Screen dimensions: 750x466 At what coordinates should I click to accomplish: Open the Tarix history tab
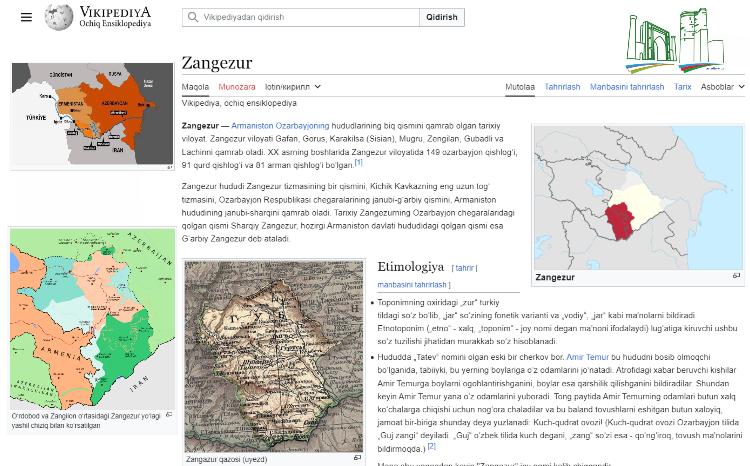tap(682, 87)
